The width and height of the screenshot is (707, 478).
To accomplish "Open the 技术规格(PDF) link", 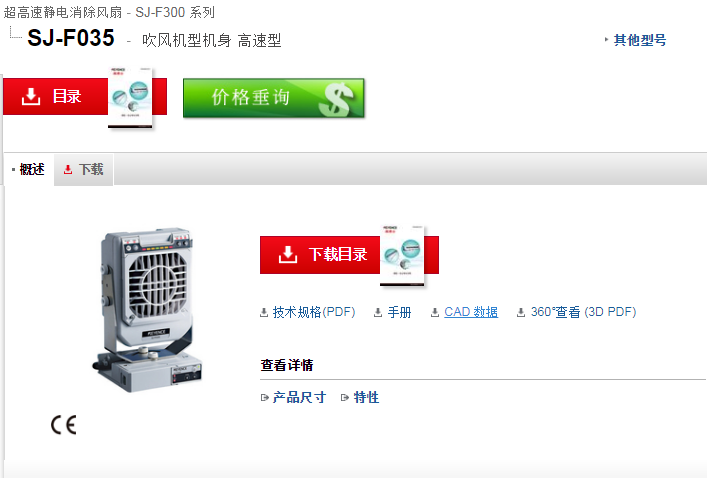I will [314, 312].
